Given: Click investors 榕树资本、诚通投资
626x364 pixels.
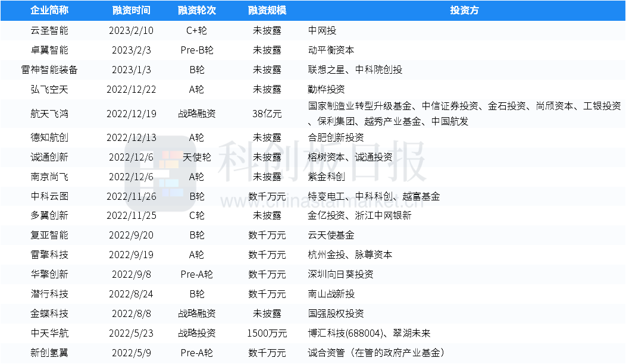Looking at the screenshot, I should (x=350, y=157).
